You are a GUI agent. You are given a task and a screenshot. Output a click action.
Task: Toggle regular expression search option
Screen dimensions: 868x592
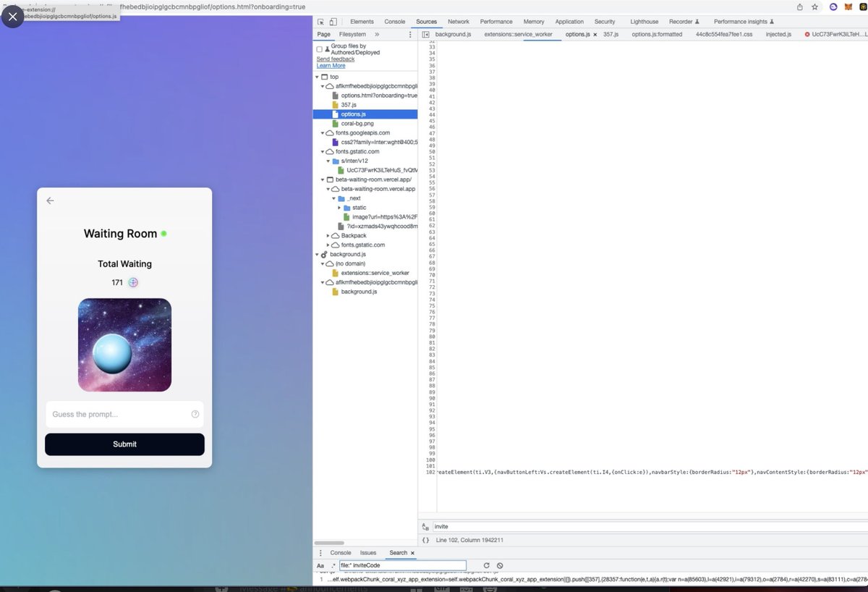(x=333, y=566)
